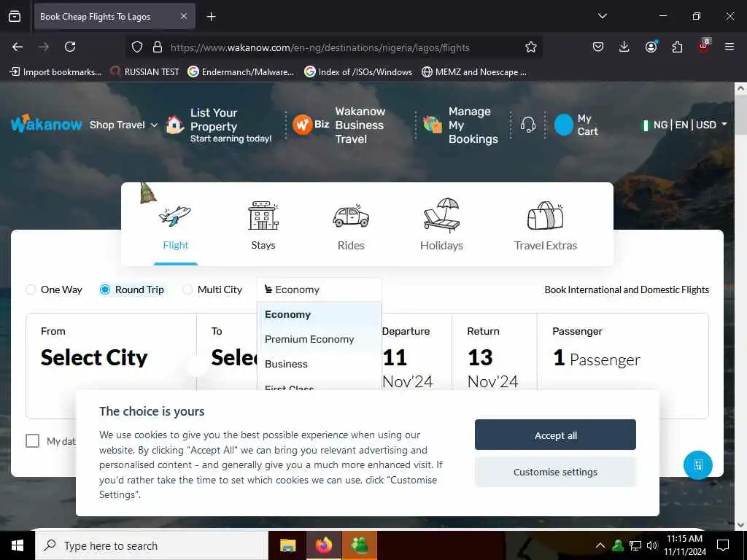Click the Departure date 11 Nov'24

click(416, 357)
